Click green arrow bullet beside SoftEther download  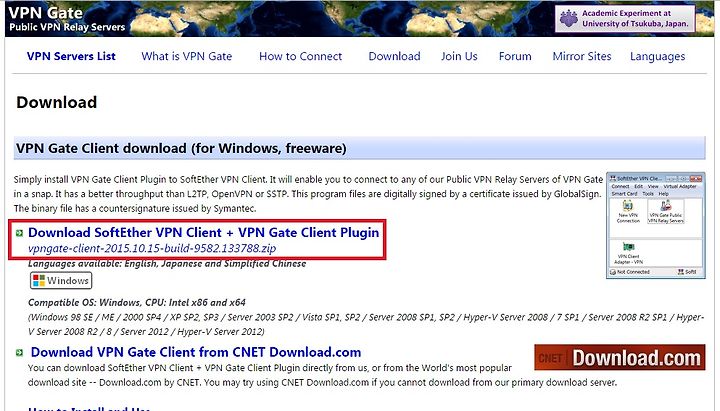coord(19,233)
